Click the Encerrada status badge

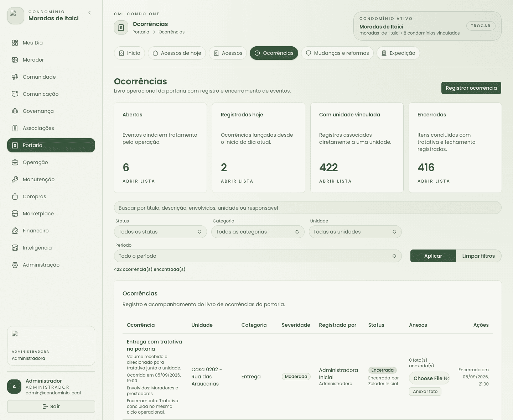(x=383, y=370)
